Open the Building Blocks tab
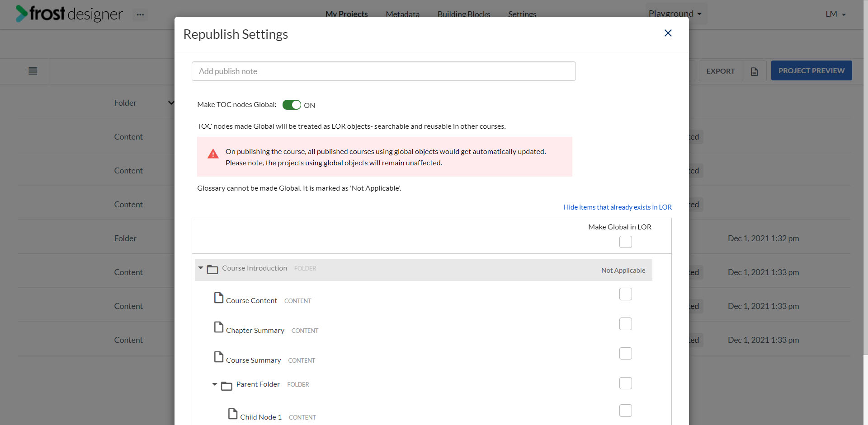 (464, 14)
